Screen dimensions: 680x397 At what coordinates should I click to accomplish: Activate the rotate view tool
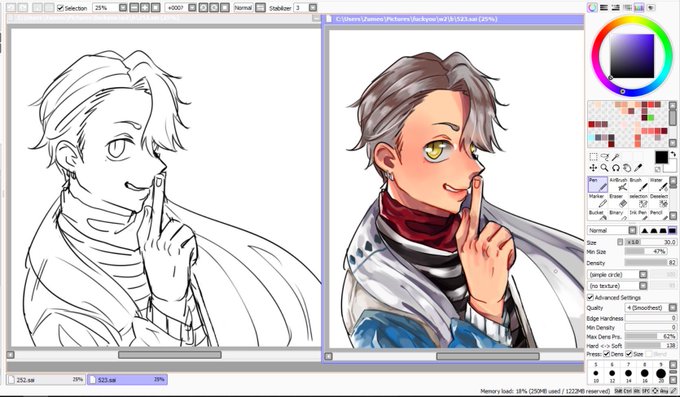click(615, 167)
